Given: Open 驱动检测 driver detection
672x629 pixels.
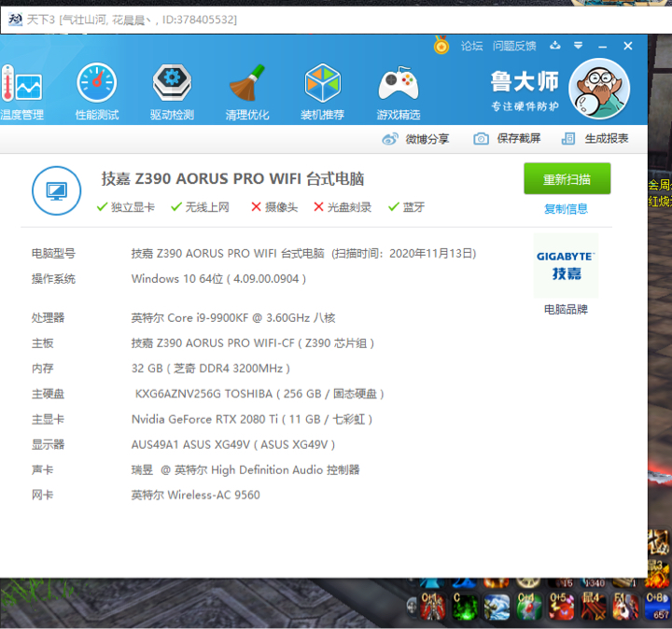Looking at the screenshot, I should [172, 90].
